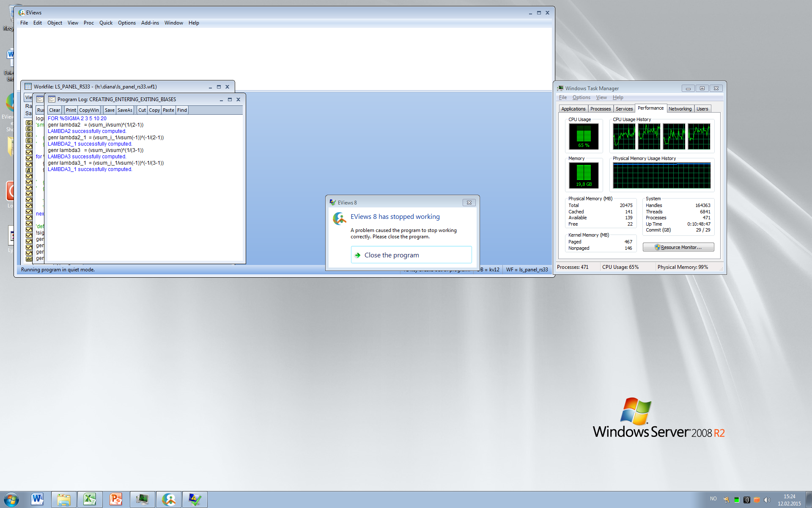Open the Add-ins menu in EViews
Screen dimensions: 812x508
pyautogui.click(x=150, y=23)
